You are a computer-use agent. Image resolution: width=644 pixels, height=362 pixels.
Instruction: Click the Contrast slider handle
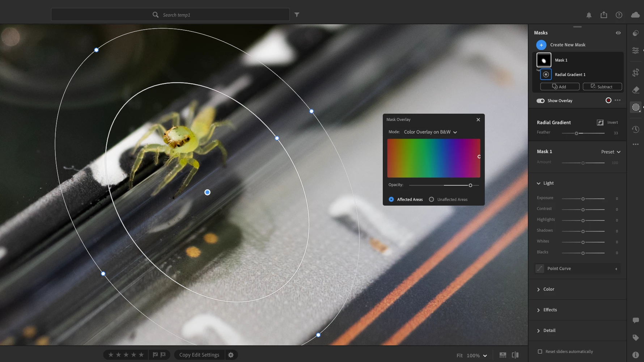coord(583,210)
